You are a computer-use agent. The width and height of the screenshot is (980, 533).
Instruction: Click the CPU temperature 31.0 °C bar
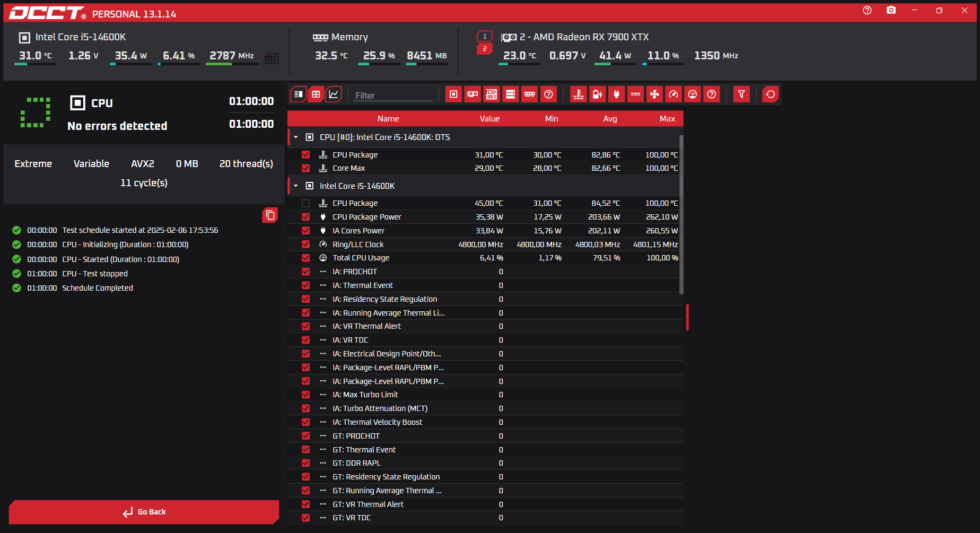click(35, 64)
